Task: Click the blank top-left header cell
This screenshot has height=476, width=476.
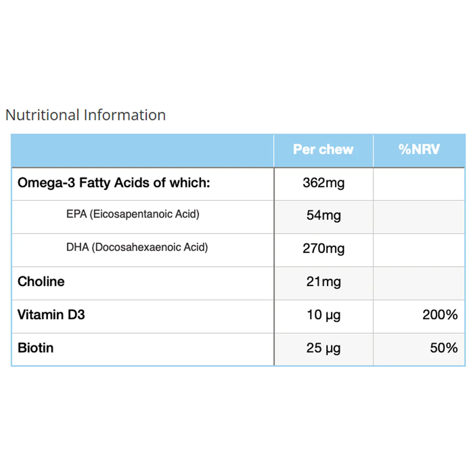Action: click(142, 150)
